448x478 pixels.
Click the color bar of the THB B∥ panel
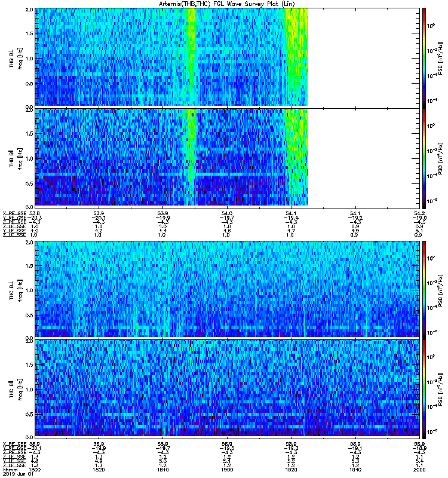pos(424,158)
